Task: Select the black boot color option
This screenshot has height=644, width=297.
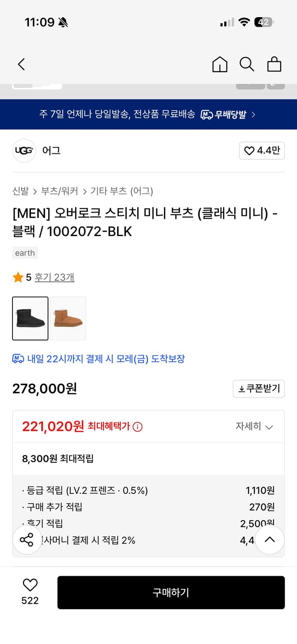Action: click(30, 318)
